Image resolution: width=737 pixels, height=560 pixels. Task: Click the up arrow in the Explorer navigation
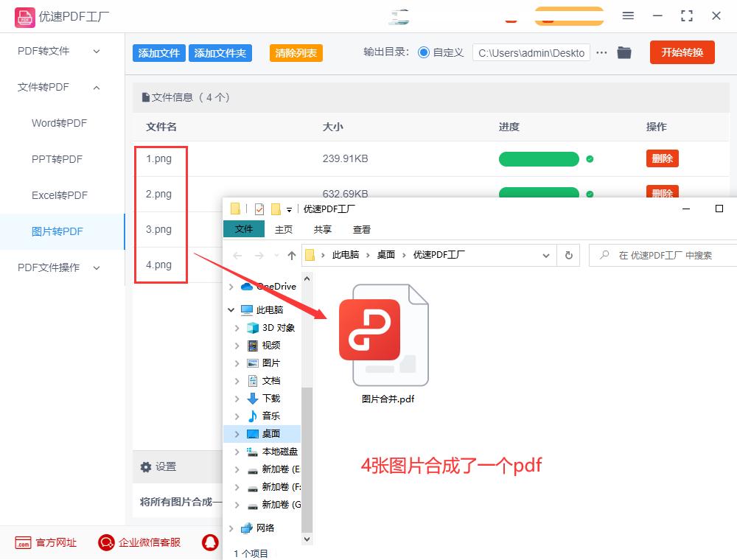click(x=291, y=255)
